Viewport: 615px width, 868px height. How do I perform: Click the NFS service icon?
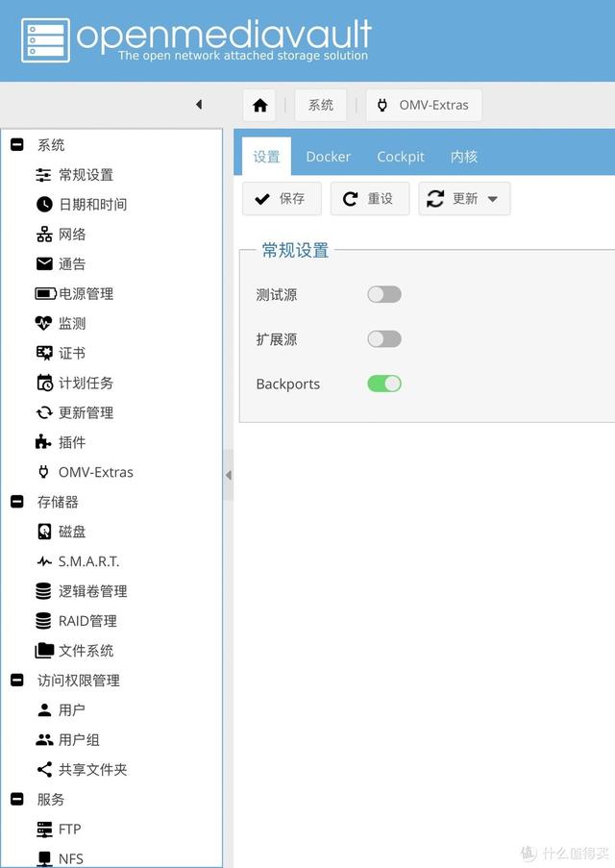[x=44, y=858]
